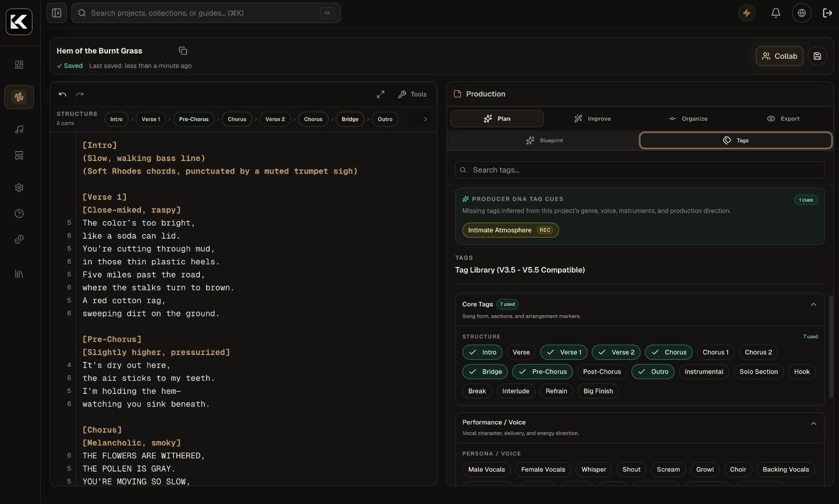Switch to the Improve tab
Screen dimensions: 839x504
click(593, 119)
